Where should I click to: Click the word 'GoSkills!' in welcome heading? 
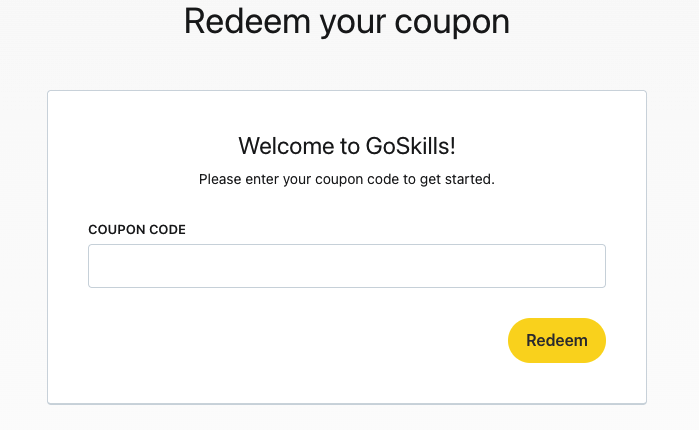411,146
